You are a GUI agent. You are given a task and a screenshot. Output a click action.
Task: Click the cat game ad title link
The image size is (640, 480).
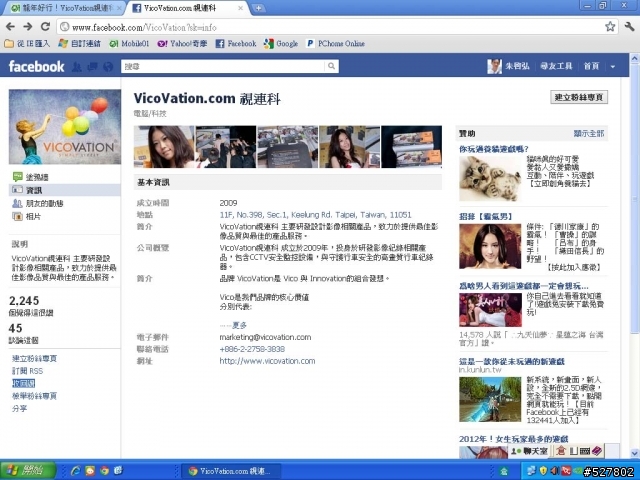click(493, 149)
